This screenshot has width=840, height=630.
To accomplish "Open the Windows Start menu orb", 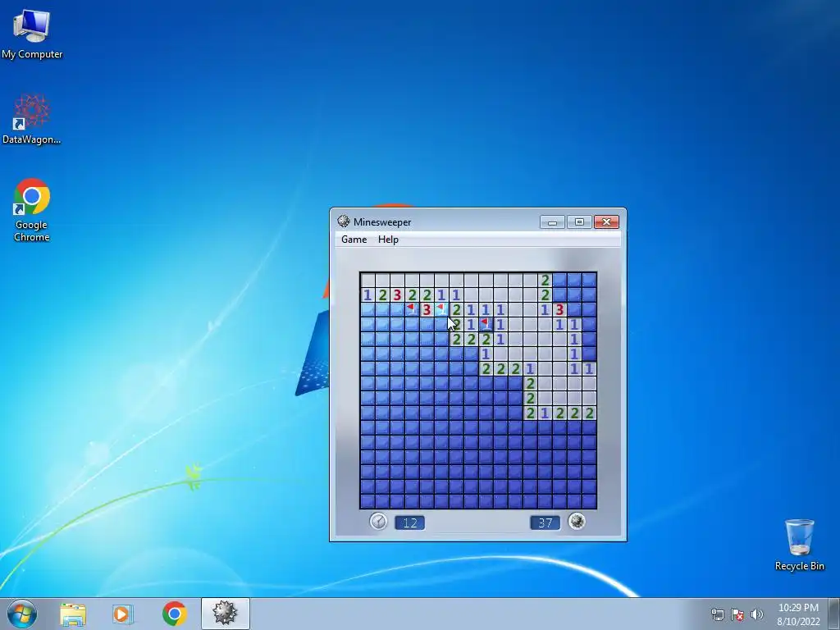I will (22, 614).
